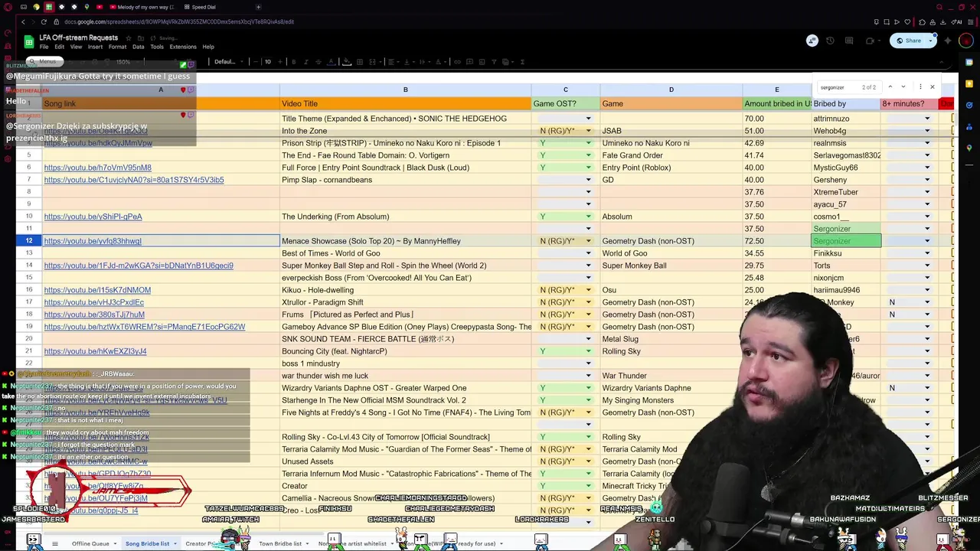Open youtu.be/hKwEXZI3yJ4 link

coord(95,351)
